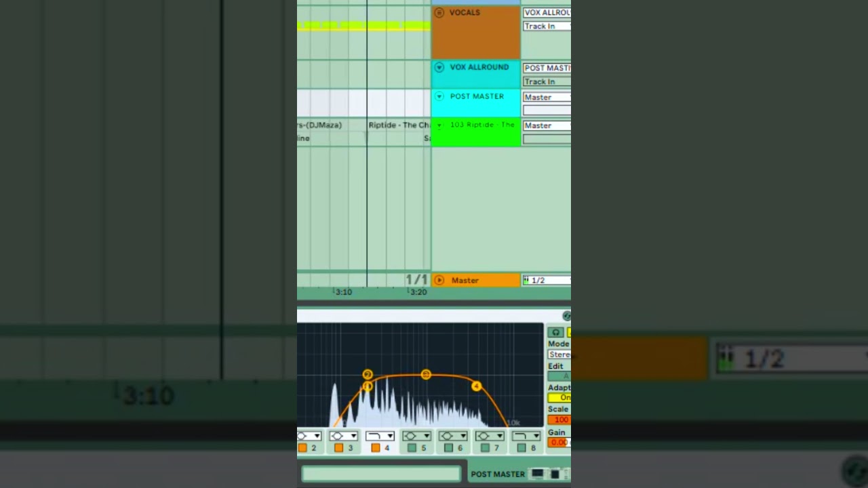Open filter type chooser for band 6
This screenshot has height=488, width=868.
pyautogui.click(x=453, y=436)
